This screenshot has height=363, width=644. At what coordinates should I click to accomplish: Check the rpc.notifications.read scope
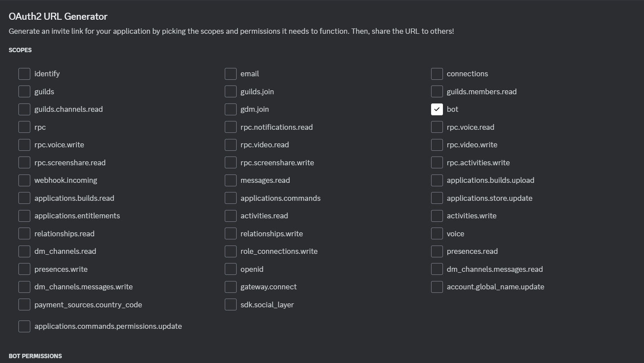230,127
